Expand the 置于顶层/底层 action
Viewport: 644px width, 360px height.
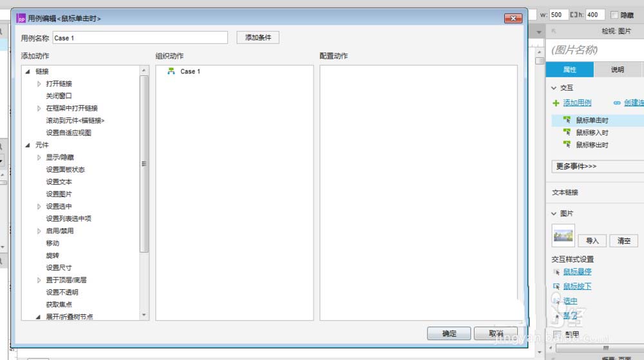39,280
